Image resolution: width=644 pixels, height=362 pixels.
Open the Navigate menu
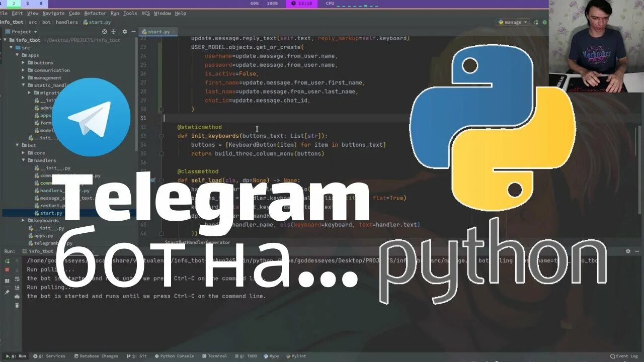click(53, 13)
